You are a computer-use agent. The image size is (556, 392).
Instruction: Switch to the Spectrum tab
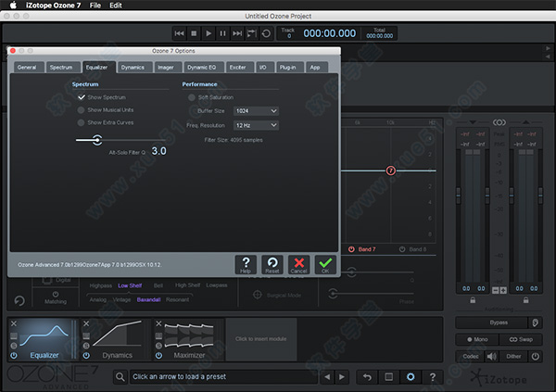pos(63,67)
